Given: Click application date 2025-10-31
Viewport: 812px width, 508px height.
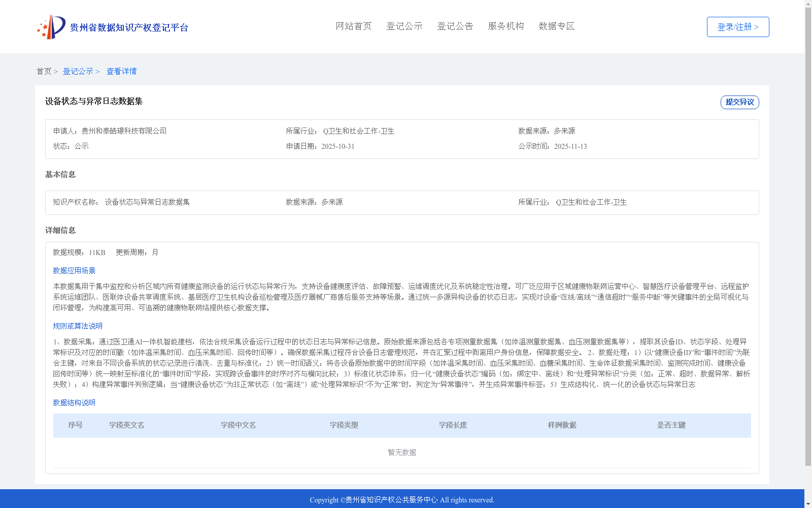Looking at the screenshot, I should pos(338,146).
